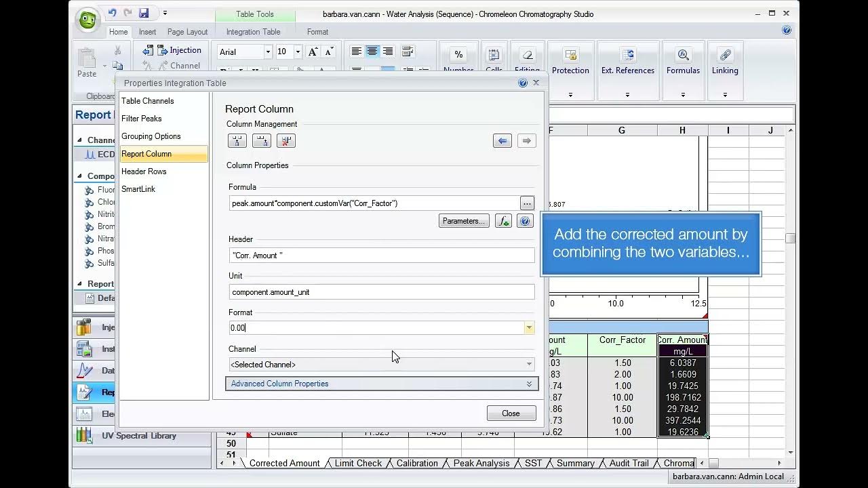The height and width of the screenshot is (488, 868).
Task: Click the dialog Close button
Action: coord(511,413)
